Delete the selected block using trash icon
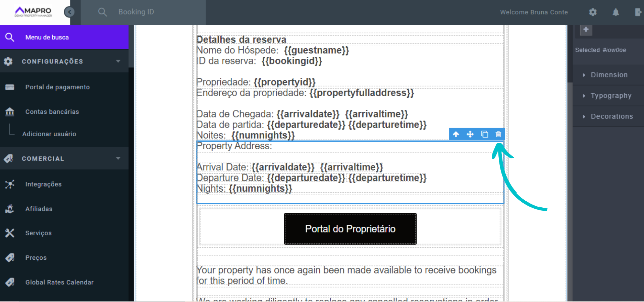 click(x=498, y=134)
